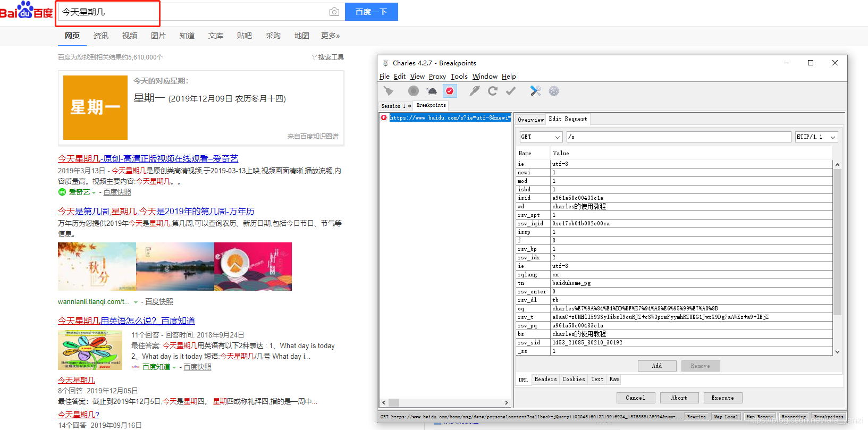868x430 pixels.
Task: Click the green iQiyi source icon
Action: click(x=62, y=192)
